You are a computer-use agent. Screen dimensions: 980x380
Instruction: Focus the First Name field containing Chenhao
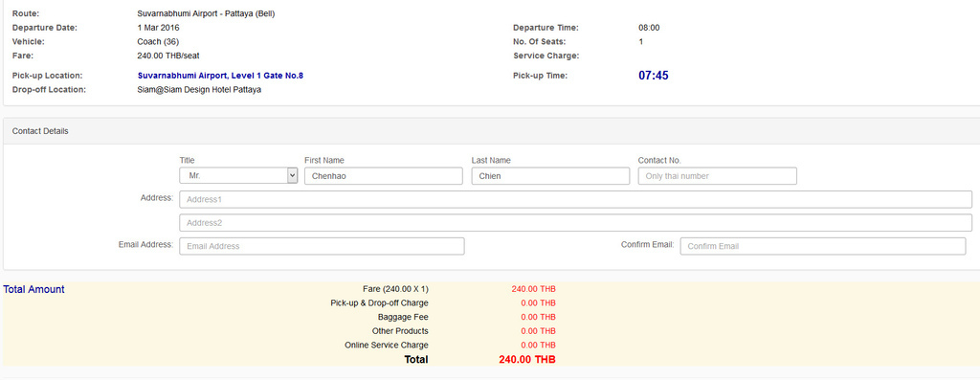pos(383,176)
